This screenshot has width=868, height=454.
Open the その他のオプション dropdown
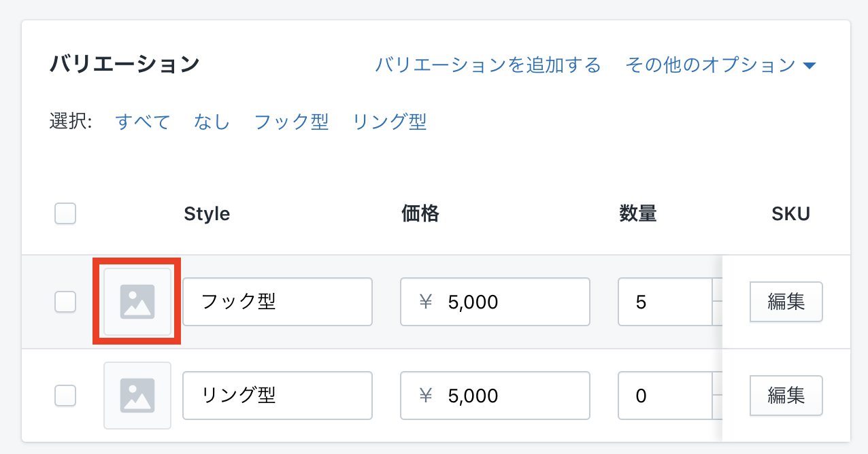(720, 65)
